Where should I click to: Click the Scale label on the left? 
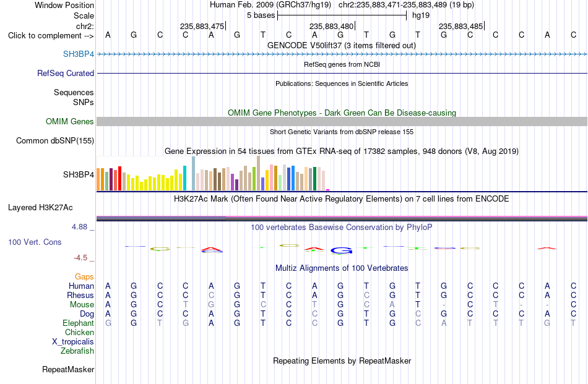click(x=84, y=15)
